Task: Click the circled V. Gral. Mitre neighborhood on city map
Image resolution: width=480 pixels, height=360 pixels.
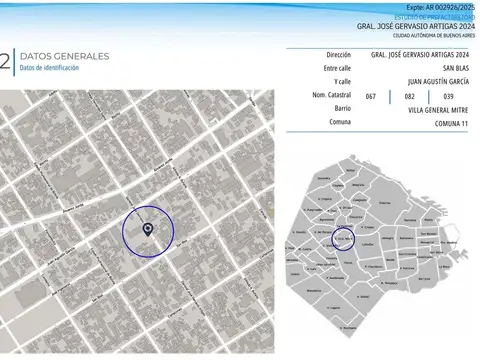Action: coord(343,239)
